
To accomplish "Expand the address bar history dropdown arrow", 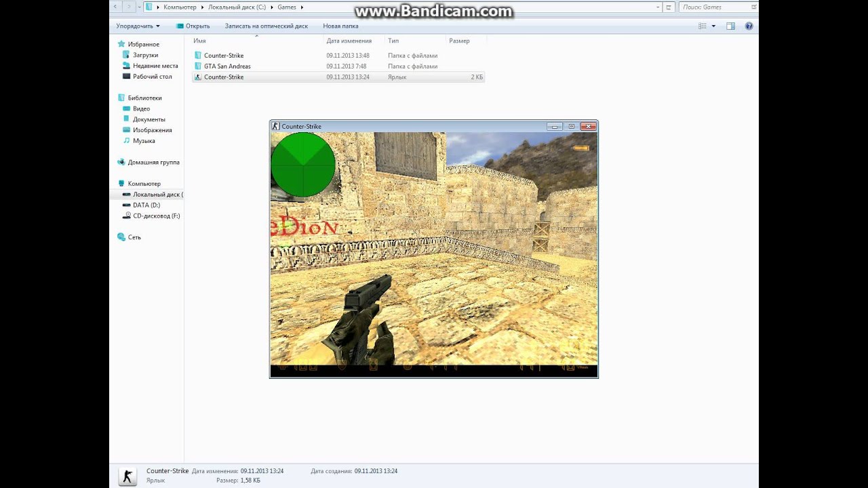I will [658, 7].
